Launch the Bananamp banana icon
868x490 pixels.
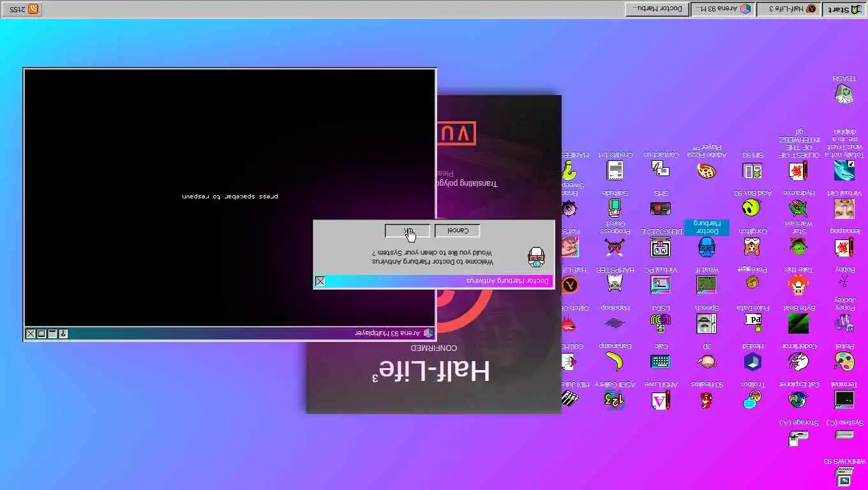(x=615, y=361)
